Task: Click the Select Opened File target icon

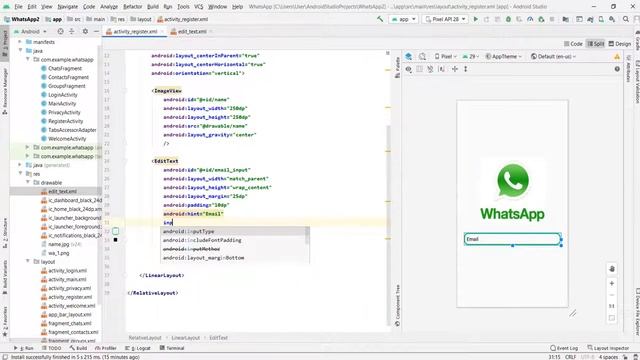Action: [60, 31]
